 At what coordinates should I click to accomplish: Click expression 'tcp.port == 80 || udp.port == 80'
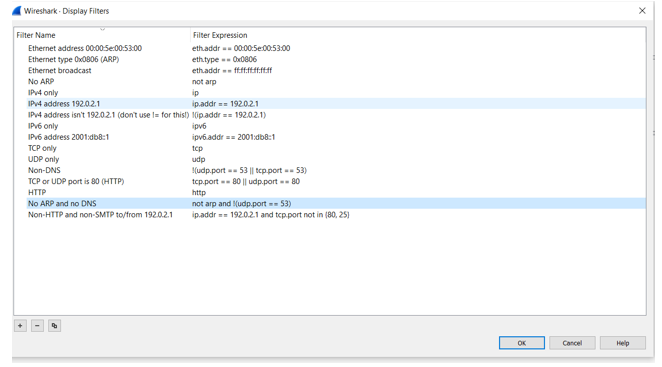point(246,181)
